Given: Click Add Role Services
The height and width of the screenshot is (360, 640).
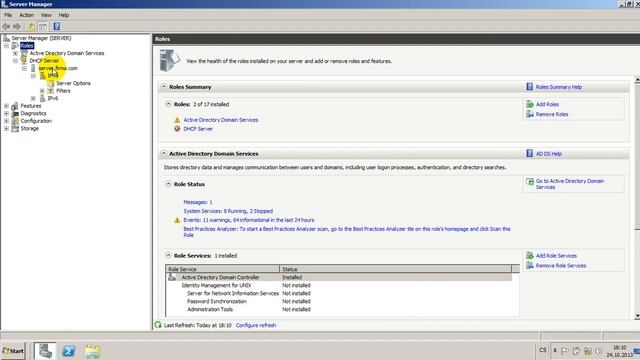Looking at the screenshot, I should coord(556,256).
